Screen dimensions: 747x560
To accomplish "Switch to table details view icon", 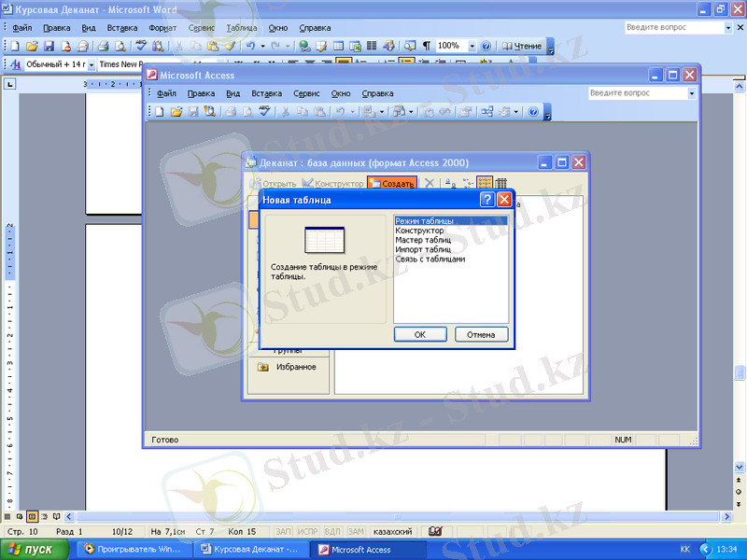I will click(x=501, y=184).
